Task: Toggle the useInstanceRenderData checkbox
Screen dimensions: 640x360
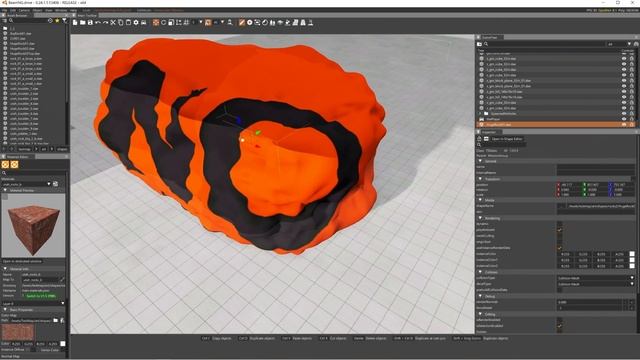Action: (x=560, y=248)
